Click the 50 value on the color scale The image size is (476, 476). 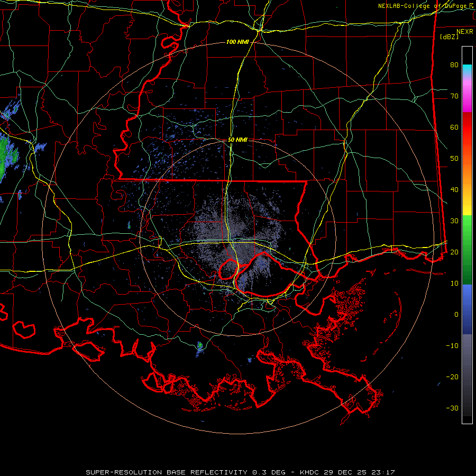(x=454, y=159)
